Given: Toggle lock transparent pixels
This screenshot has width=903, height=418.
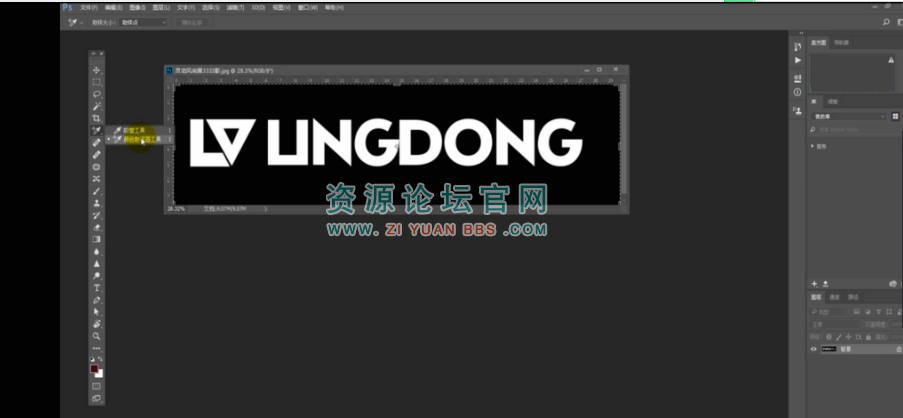Looking at the screenshot, I should point(829,337).
